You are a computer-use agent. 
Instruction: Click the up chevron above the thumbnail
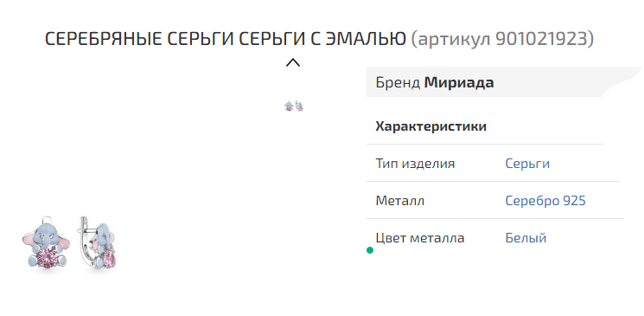point(293,62)
